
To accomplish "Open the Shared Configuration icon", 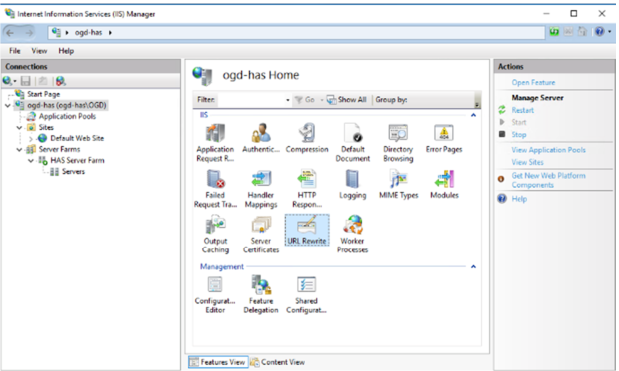I will 306,294.
